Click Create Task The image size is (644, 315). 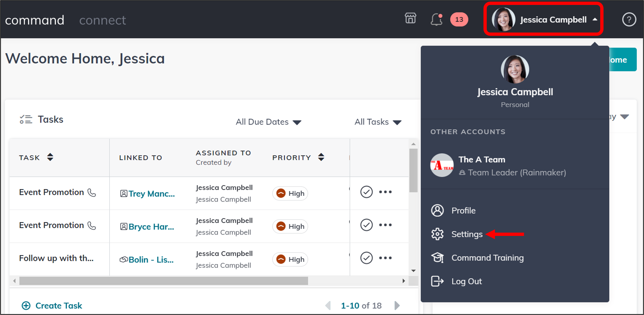click(59, 305)
